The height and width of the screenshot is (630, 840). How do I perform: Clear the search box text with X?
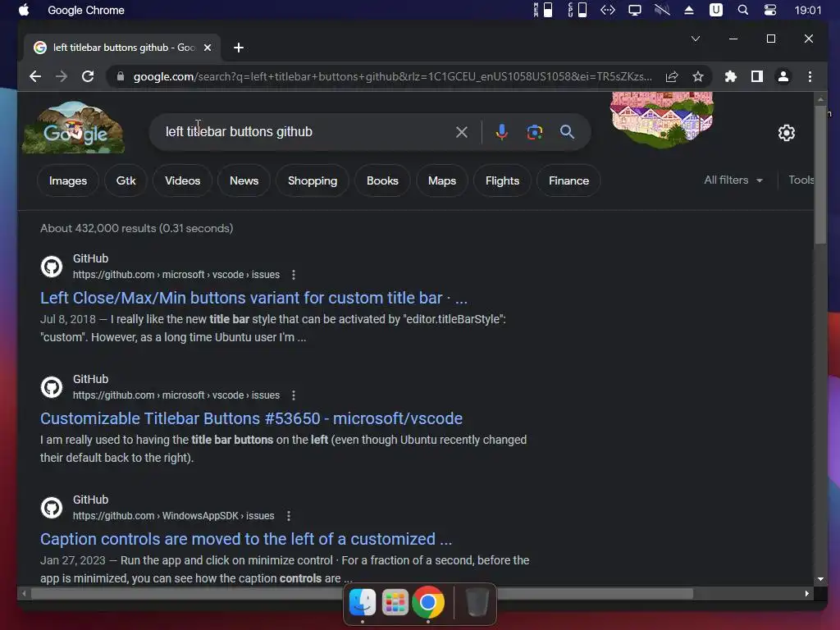coord(462,132)
